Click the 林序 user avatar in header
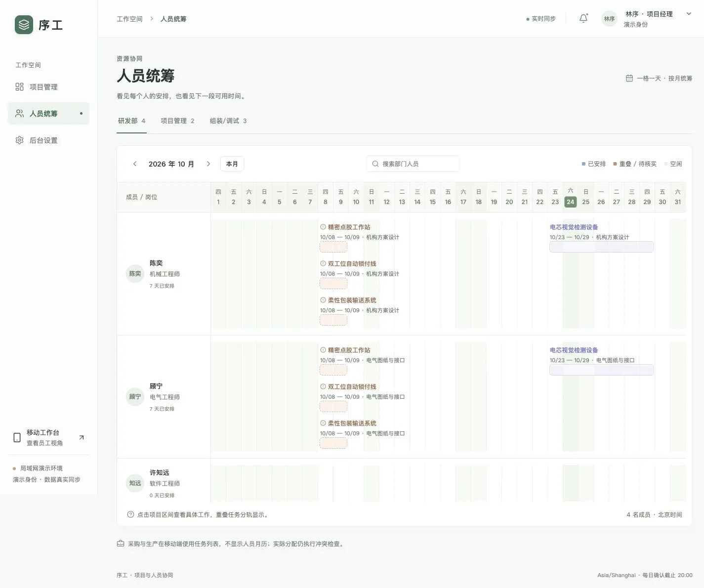 click(609, 19)
